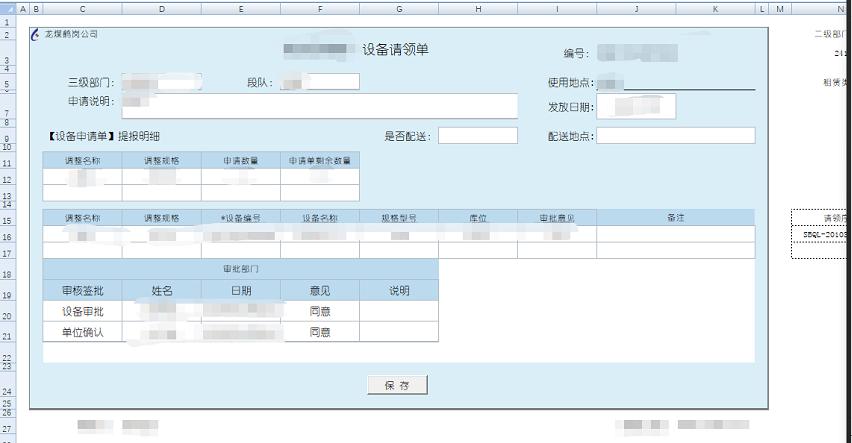Click the 编号 value field
The width and height of the screenshot is (852, 443).
tap(637, 53)
